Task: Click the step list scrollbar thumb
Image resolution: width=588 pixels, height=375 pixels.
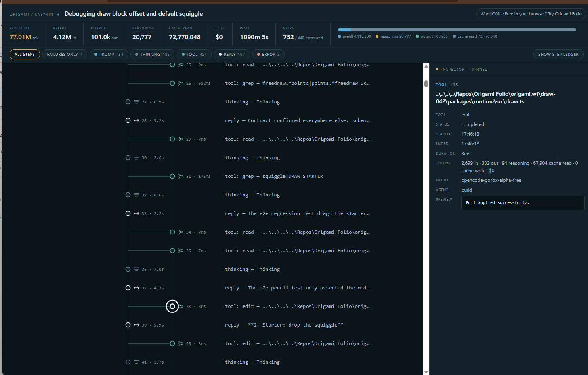Action: (426, 84)
